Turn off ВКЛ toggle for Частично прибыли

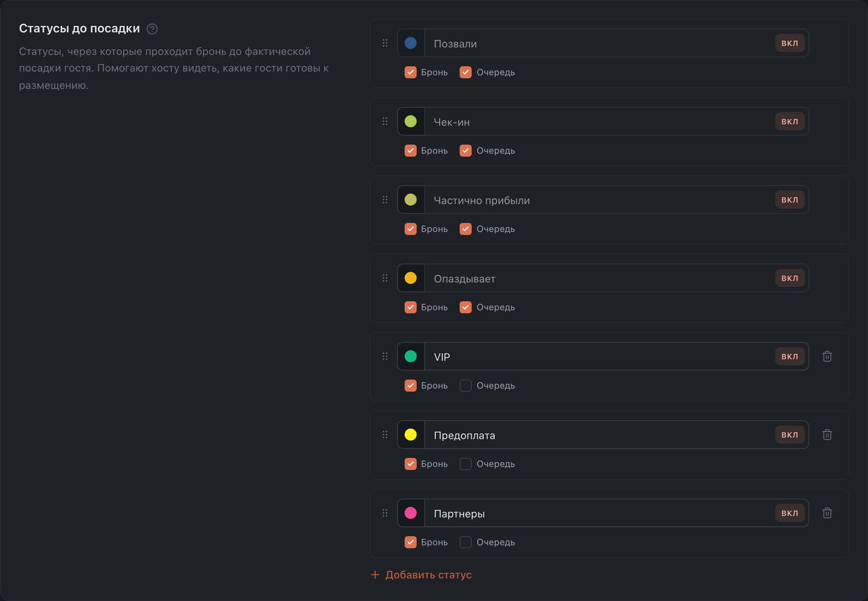[x=790, y=200]
